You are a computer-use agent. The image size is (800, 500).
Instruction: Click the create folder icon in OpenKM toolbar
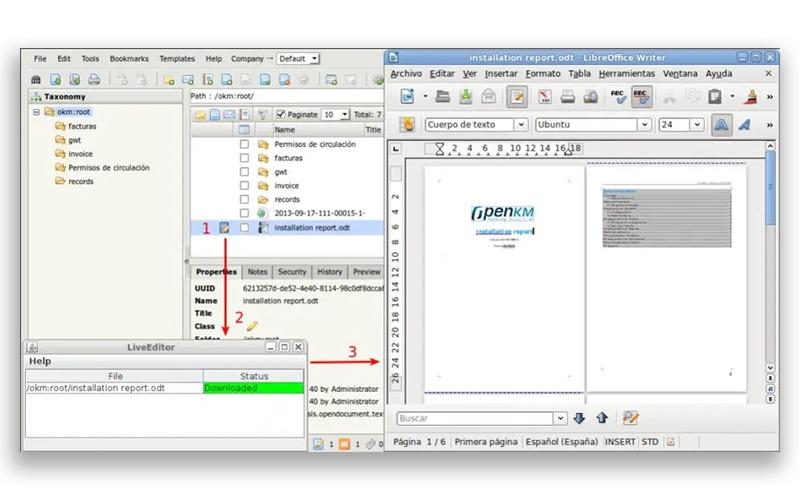pos(168,80)
